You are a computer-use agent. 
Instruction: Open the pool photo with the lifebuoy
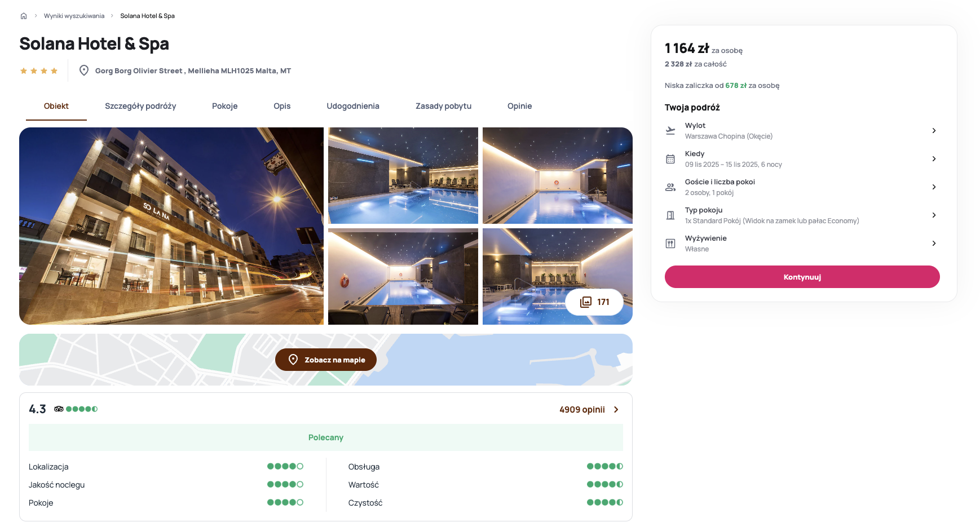click(403, 276)
